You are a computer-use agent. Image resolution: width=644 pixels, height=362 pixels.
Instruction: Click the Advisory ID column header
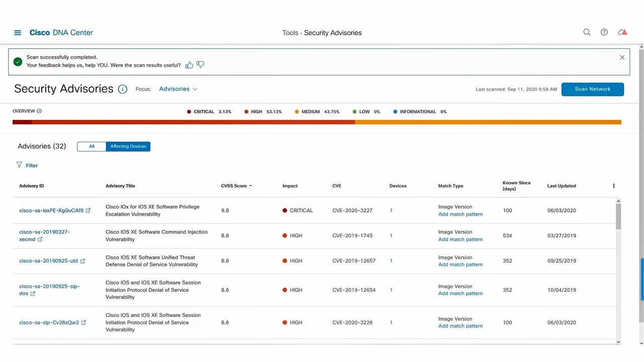tap(31, 186)
